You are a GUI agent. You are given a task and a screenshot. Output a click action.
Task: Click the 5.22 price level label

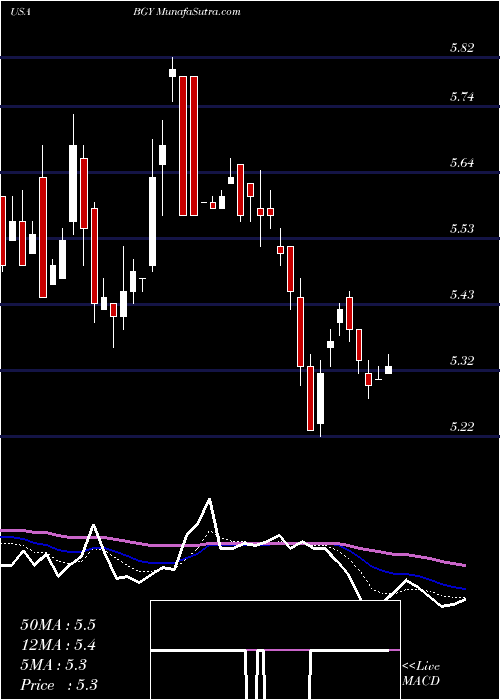(462, 427)
